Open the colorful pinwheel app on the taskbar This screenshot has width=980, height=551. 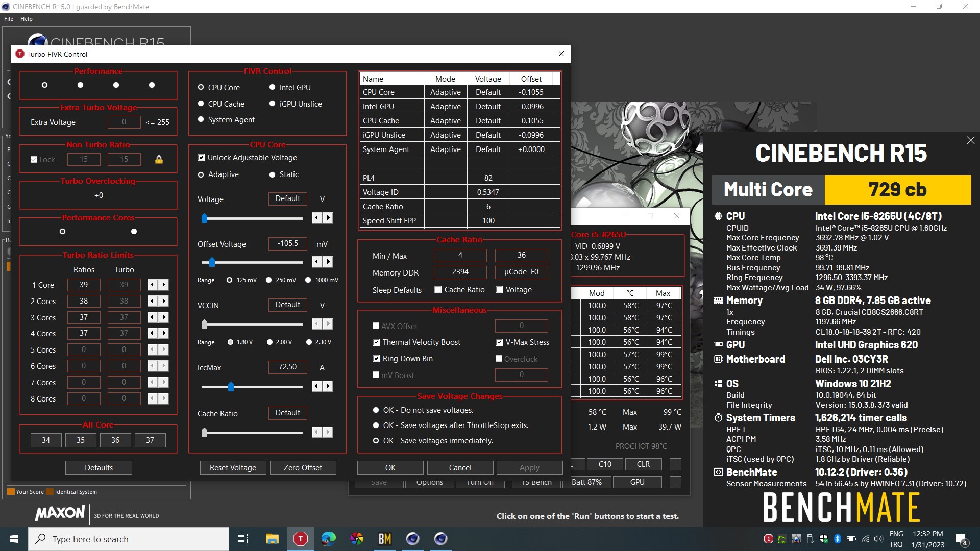357,539
